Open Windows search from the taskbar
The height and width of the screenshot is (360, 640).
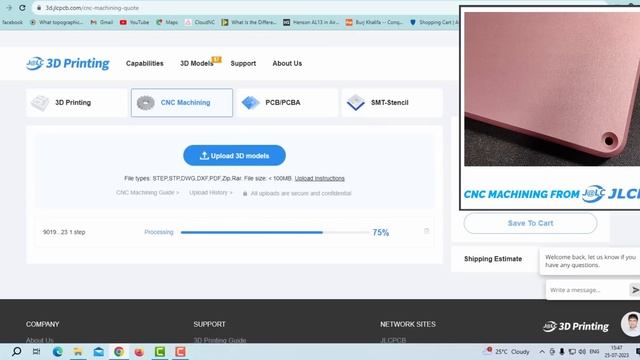[x=17, y=351]
